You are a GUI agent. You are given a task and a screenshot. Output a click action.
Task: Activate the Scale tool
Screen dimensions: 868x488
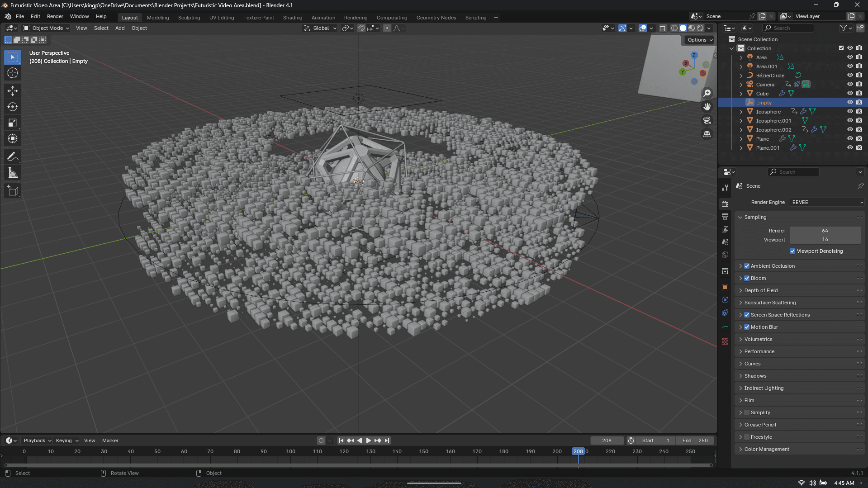coord(13,123)
